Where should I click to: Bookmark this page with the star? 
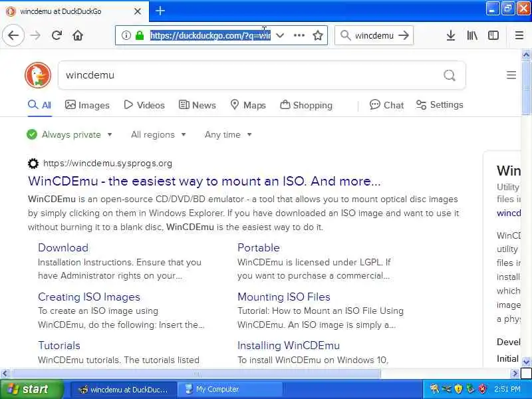coord(318,35)
